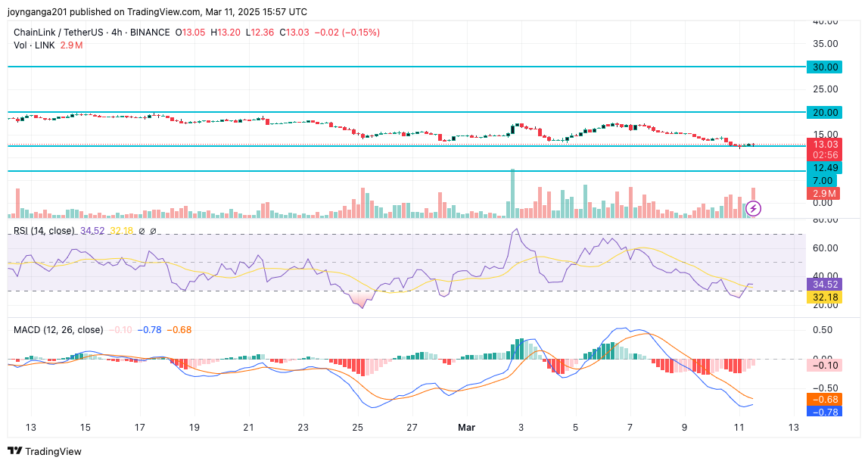Image resolution: width=868 pixels, height=464 pixels.
Task: Click the 25.00 price axis value
Action: (x=825, y=89)
